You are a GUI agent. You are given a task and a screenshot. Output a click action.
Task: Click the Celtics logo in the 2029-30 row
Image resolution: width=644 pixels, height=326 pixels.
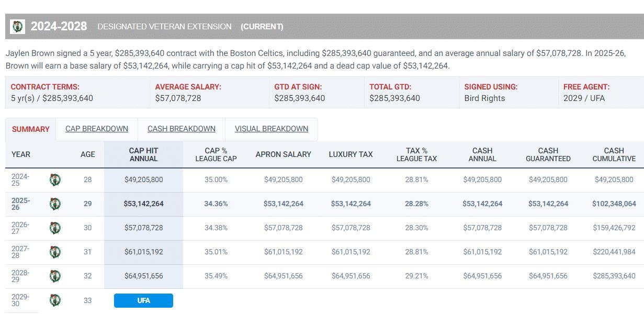55,300
